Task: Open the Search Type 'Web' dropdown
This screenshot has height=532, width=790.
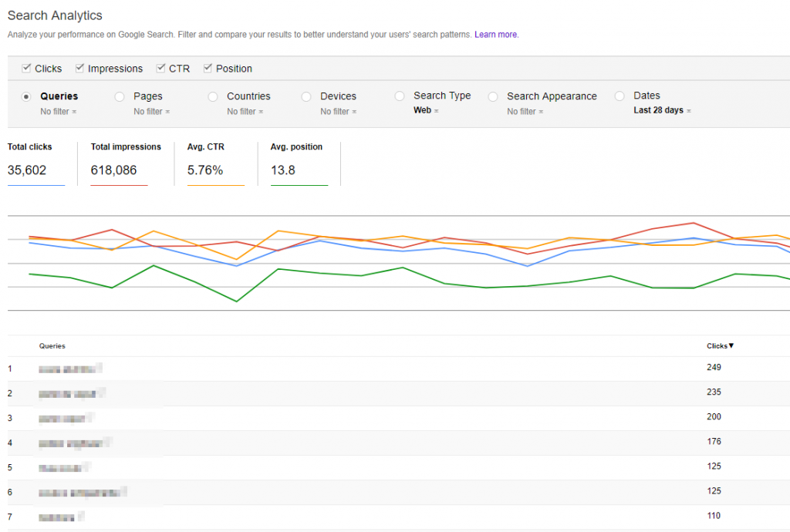Action: click(x=426, y=110)
